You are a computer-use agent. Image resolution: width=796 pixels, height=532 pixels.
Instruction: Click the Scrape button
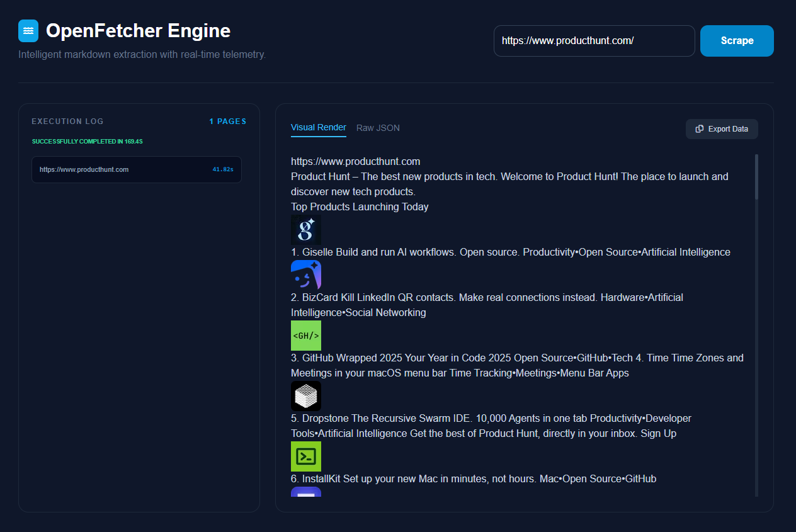[x=737, y=41]
